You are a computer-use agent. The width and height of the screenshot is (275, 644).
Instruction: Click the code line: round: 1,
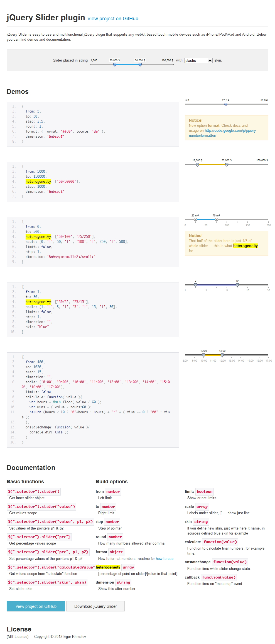pyautogui.click(x=34, y=126)
